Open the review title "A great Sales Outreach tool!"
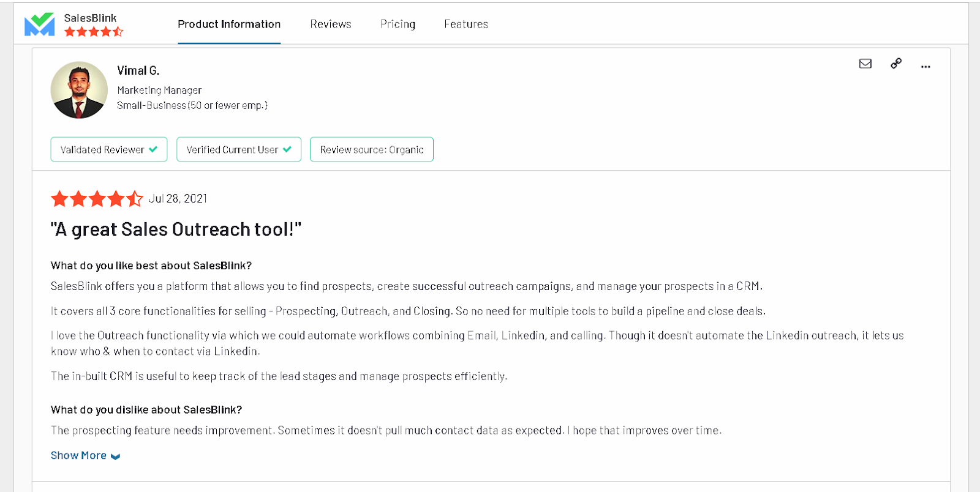Screen dimensions: 980x492 click(176, 229)
